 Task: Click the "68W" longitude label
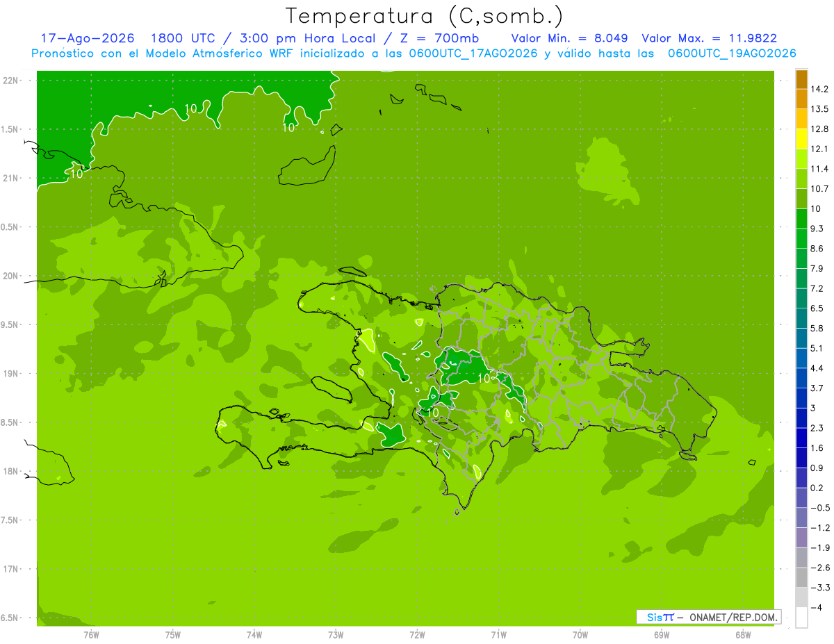click(743, 634)
